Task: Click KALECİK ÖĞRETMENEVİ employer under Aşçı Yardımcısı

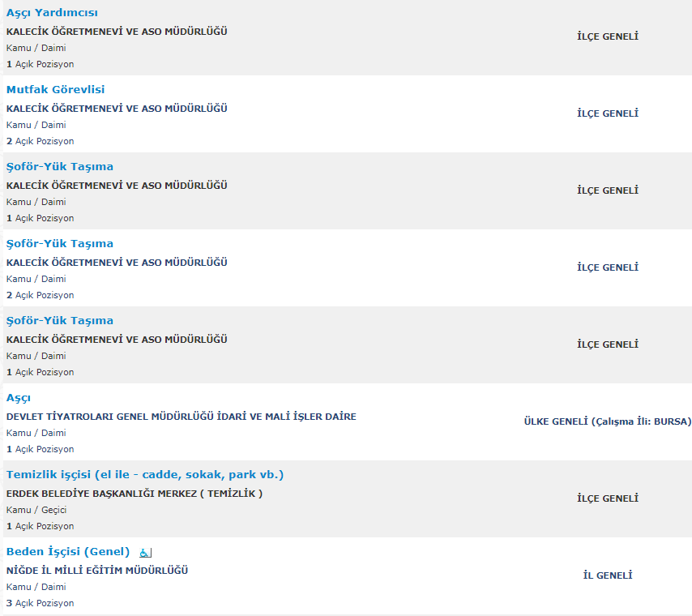Action: coord(117,32)
